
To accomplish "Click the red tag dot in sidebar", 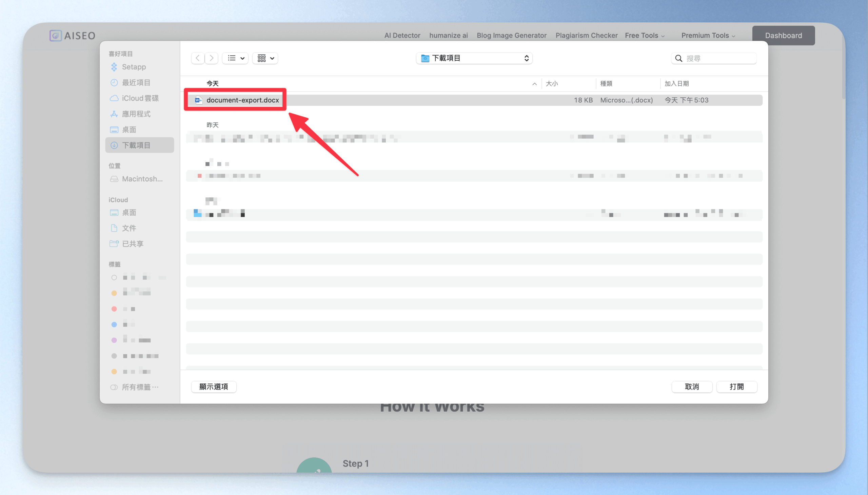I will point(114,309).
